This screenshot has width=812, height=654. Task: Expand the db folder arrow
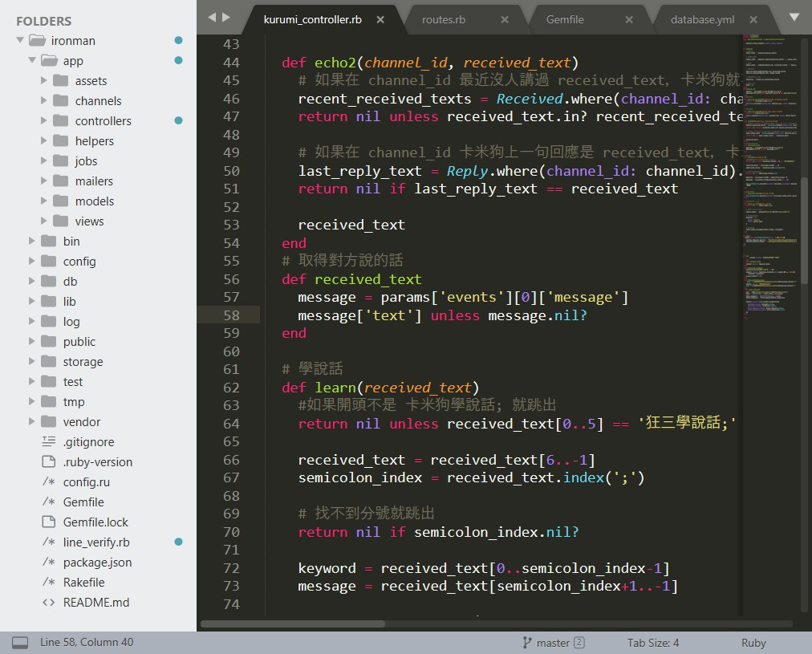tap(32, 281)
